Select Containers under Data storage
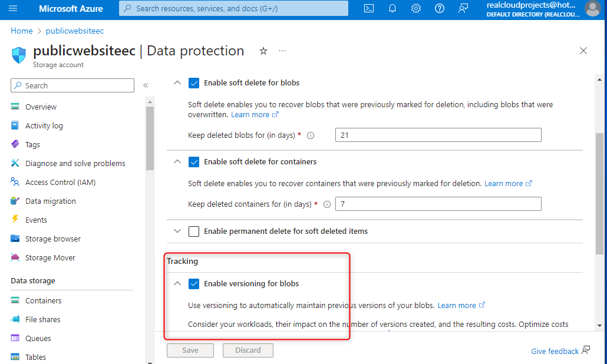607x364 pixels. point(43,301)
